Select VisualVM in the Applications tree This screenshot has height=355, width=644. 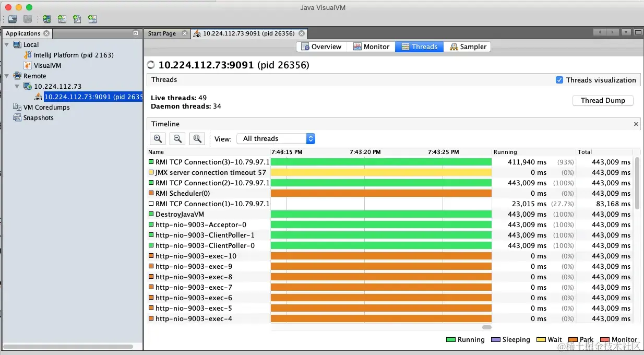[47, 65]
